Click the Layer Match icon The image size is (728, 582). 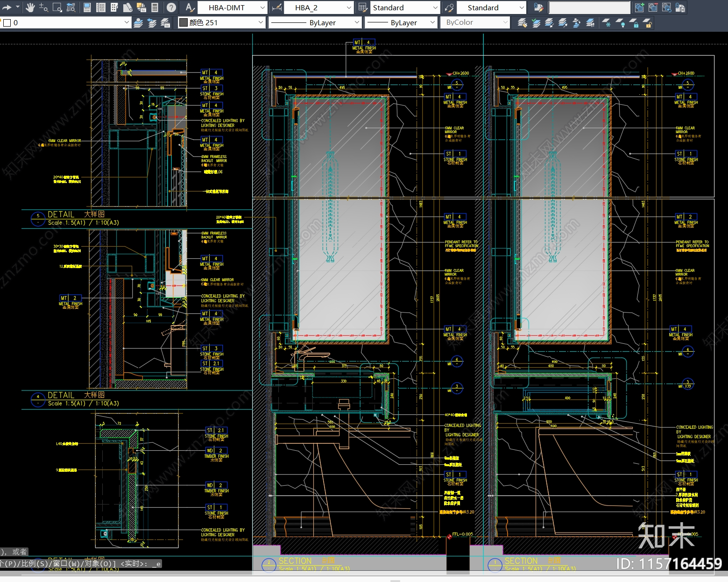tap(522, 22)
